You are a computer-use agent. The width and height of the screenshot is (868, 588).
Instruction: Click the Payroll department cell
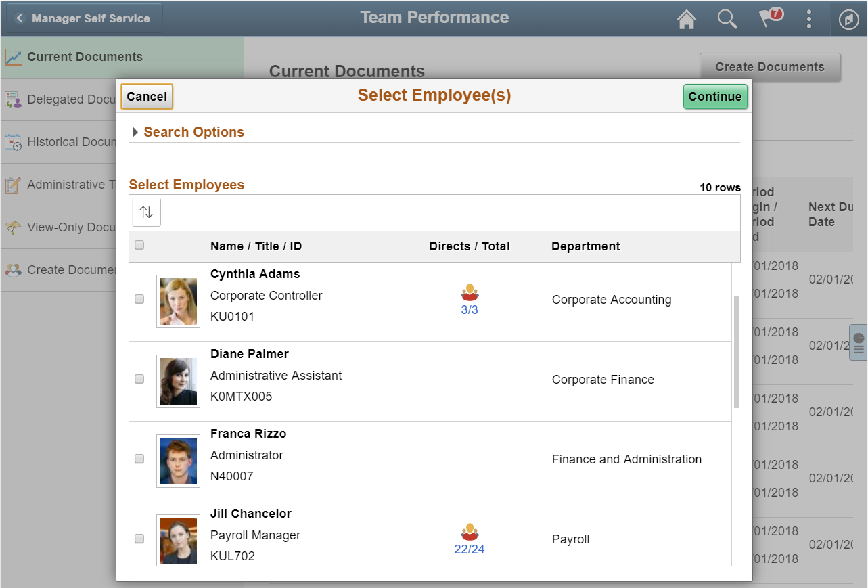570,539
